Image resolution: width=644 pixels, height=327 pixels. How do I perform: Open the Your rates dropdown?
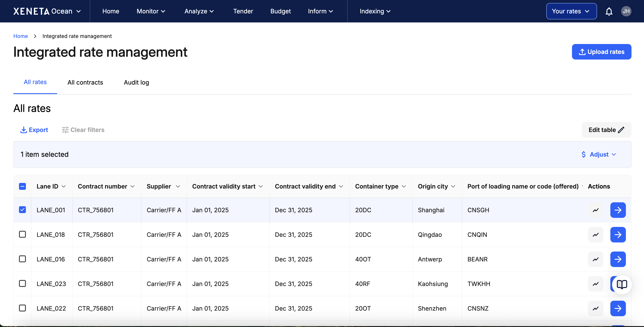pyautogui.click(x=571, y=11)
